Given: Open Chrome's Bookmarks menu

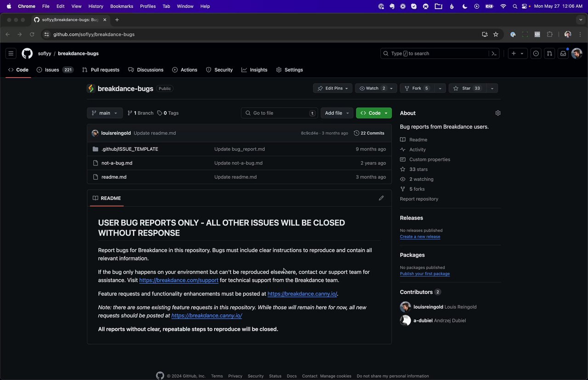Looking at the screenshot, I should click(x=122, y=6).
